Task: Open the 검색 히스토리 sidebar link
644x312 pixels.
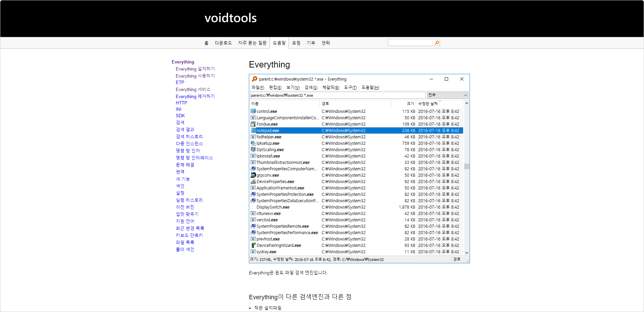Action: (x=190, y=136)
